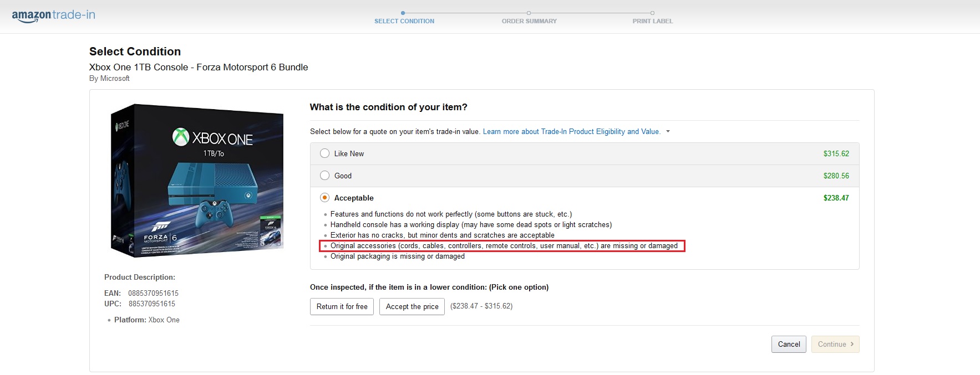Click the 'Original packaging is missing or damaged' line
This screenshot has width=980, height=375.
(397, 256)
